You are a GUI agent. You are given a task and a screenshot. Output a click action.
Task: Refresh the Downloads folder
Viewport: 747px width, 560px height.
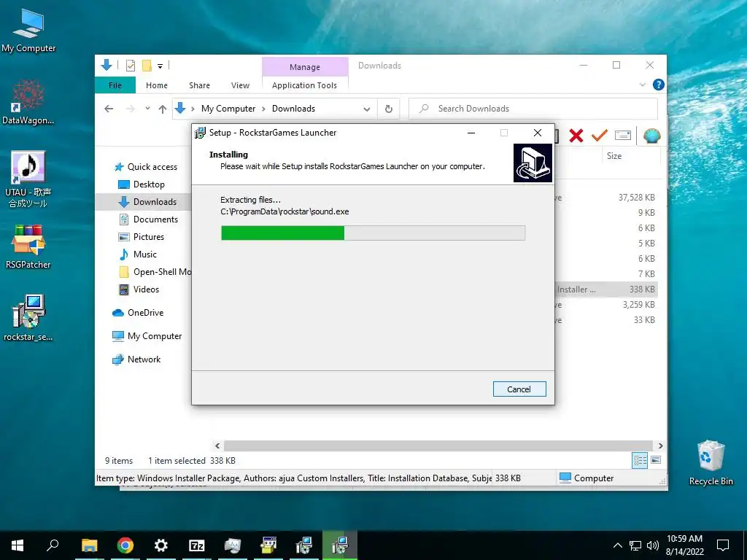[x=389, y=109]
